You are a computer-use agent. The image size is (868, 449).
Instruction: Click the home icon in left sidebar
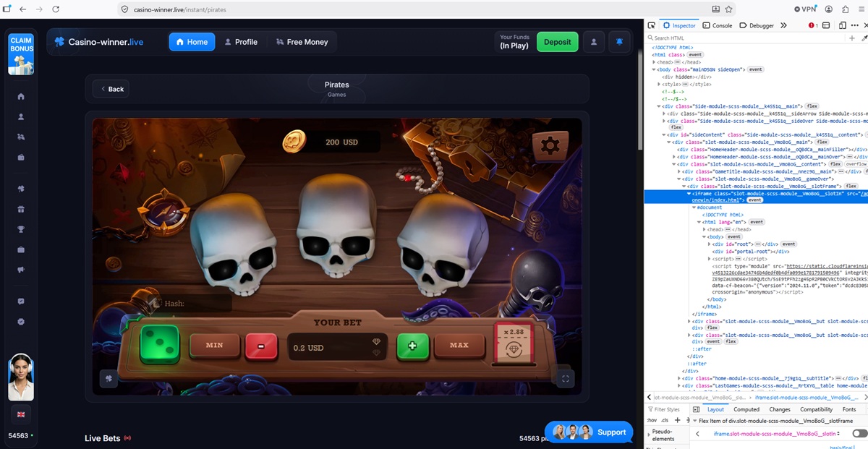[21, 96]
